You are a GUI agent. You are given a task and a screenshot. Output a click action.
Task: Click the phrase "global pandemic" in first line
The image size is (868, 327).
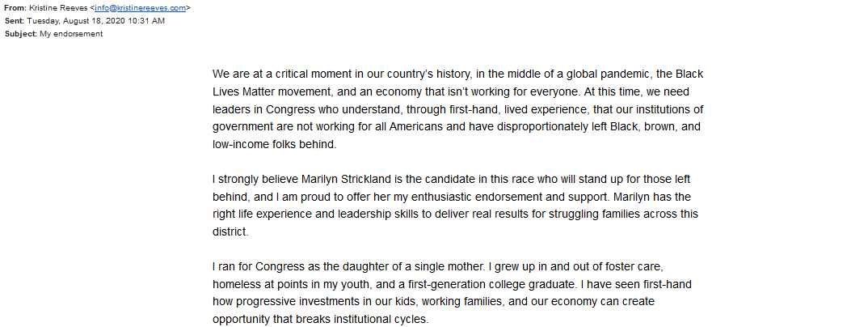pos(595,74)
